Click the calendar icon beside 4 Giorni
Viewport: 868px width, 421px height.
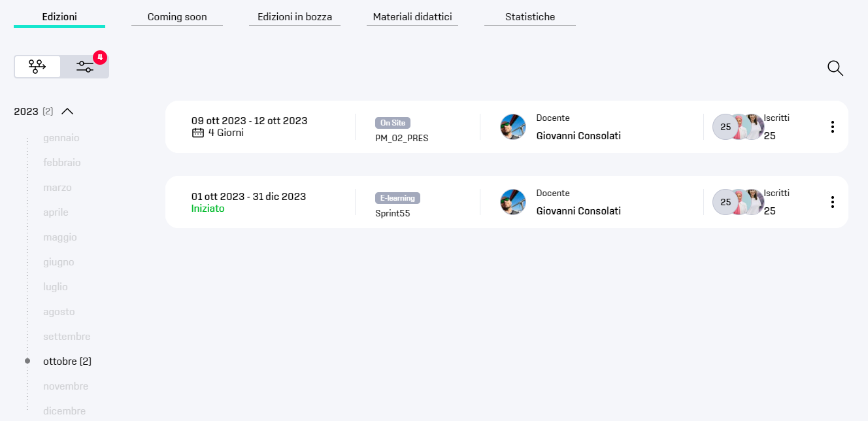[x=197, y=133]
